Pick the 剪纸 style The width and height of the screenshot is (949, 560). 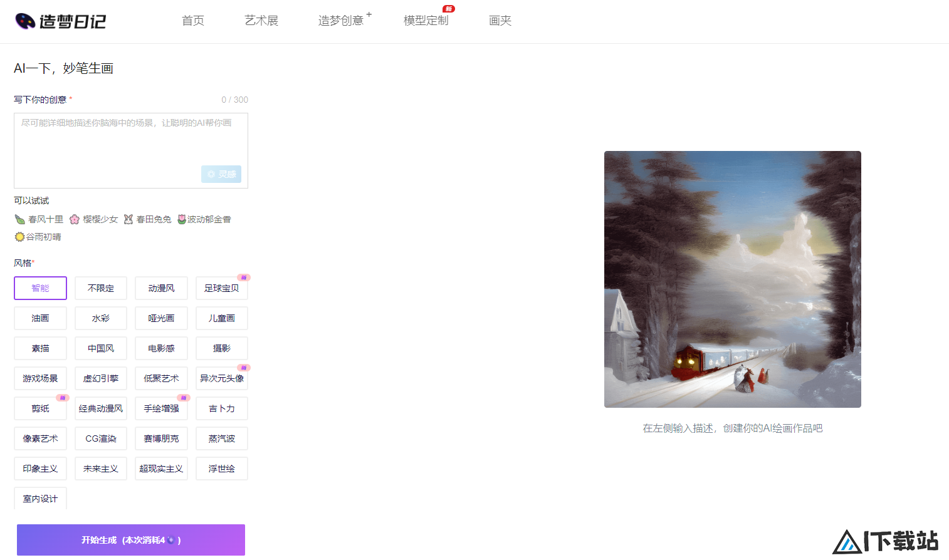click(x=40, y=408)
